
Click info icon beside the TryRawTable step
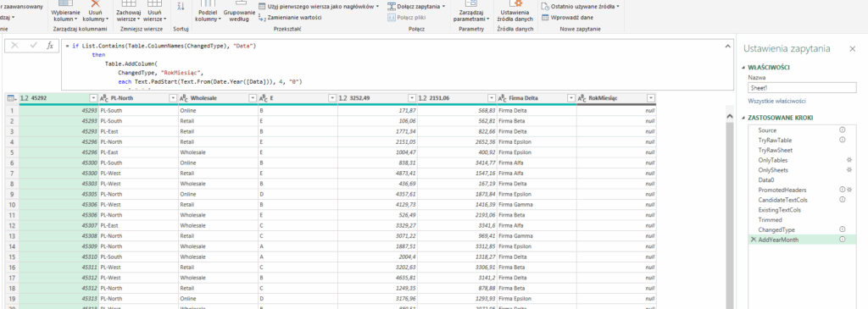(842, 140)
